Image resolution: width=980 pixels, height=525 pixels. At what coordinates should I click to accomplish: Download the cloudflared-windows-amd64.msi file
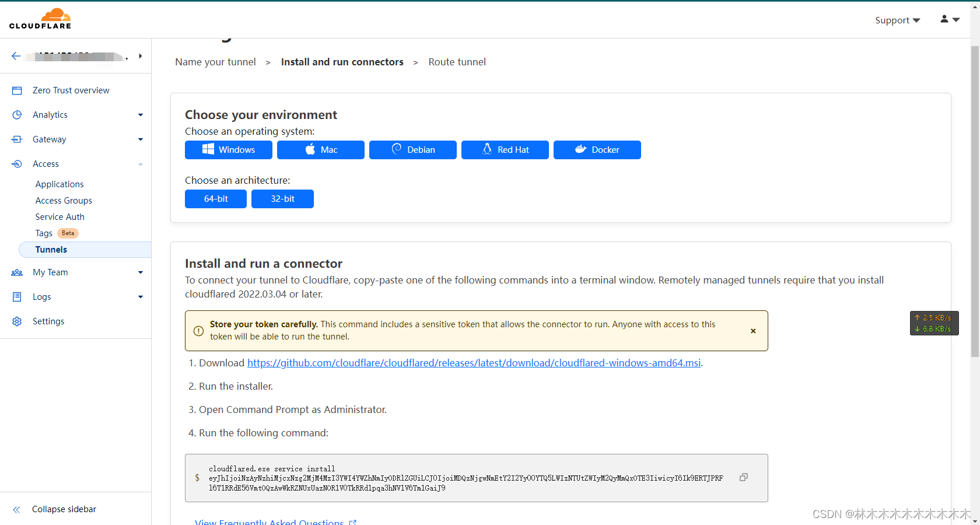(x=474, y=363)
